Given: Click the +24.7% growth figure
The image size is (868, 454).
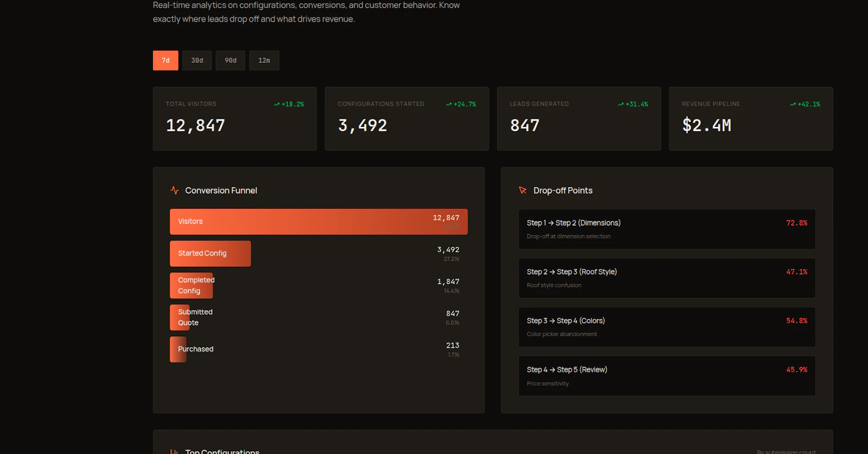Looking at the screenshot, I should [465, 104].
